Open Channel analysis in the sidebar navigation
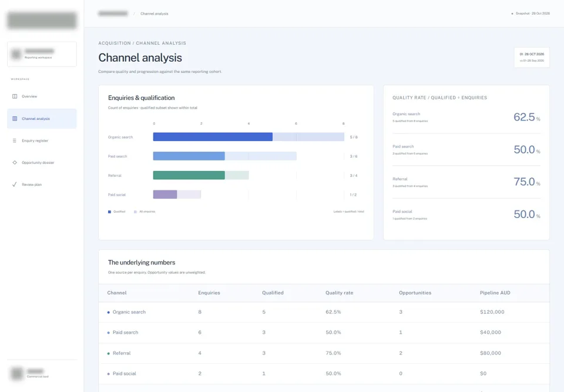This screenshot has width=564, height=392. (42, 119)
